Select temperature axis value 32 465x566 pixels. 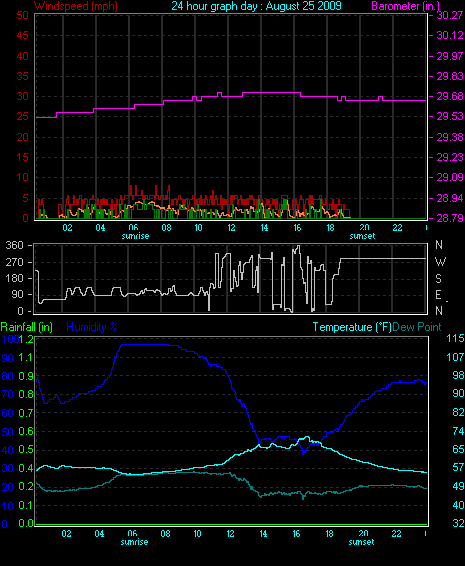point(458,523)
